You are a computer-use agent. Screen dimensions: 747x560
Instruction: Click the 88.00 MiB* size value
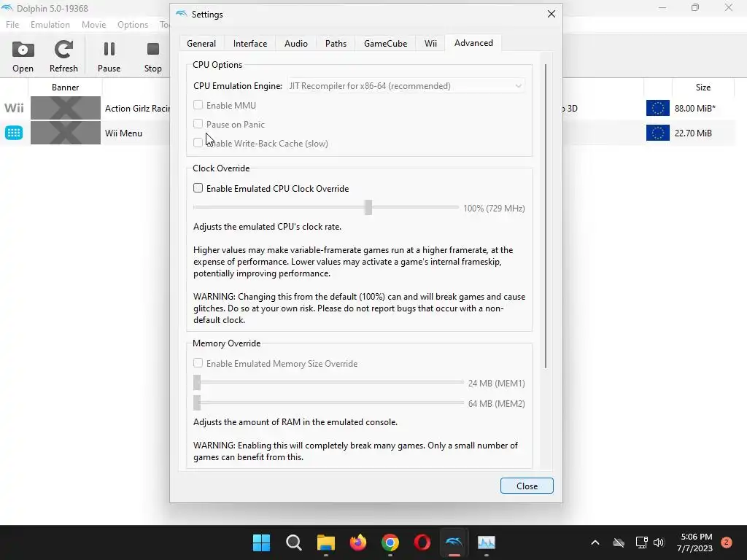pyautogui.click(x=694, y=108)
